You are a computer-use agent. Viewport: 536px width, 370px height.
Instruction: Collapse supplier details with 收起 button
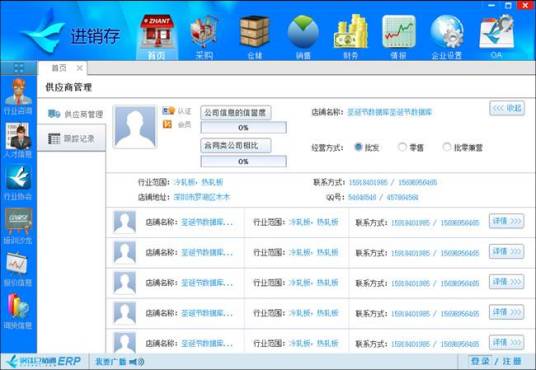[x=507, y=108]
